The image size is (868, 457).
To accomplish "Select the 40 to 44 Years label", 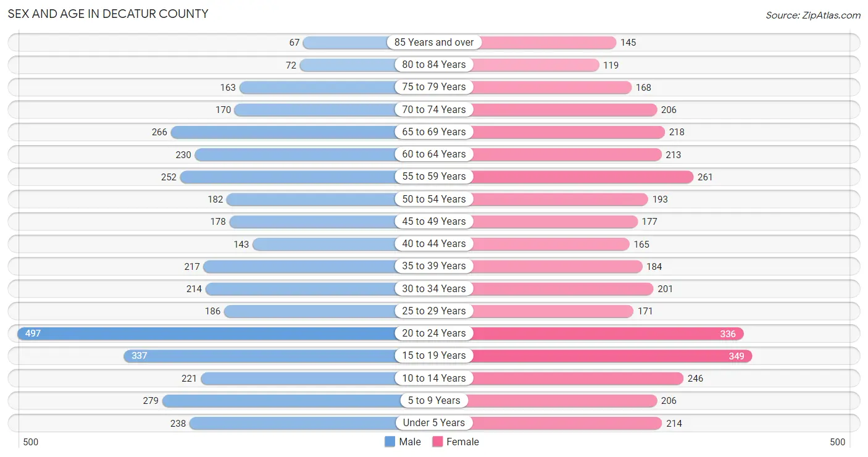I will point(434,244).
